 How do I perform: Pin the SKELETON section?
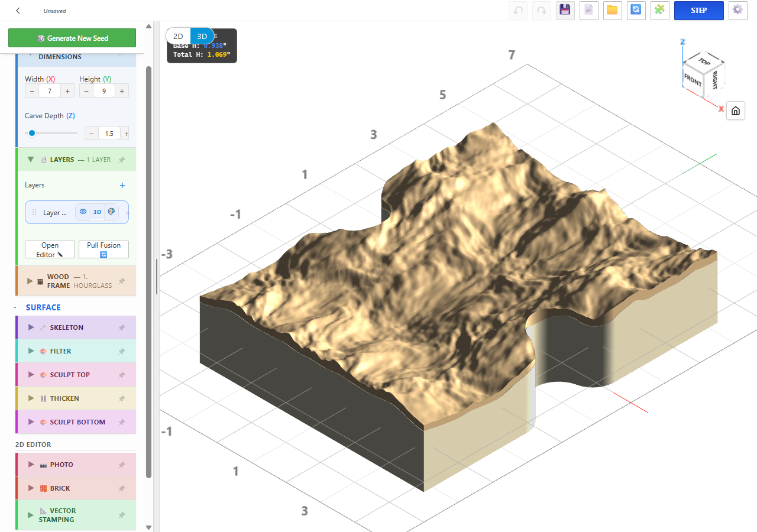[122, 327]
